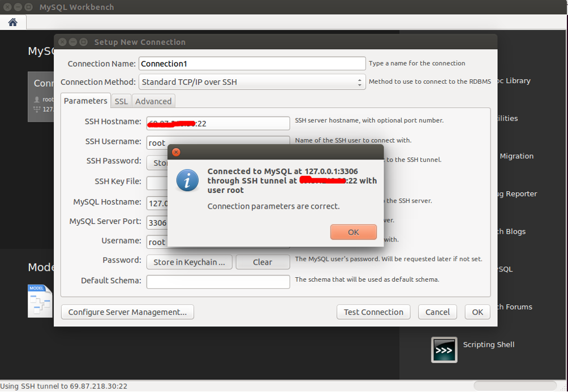Open Connection Method dropdown
The height and width of the screenshot is (392, 568).
pyautogui.click(x=252, y=82)
